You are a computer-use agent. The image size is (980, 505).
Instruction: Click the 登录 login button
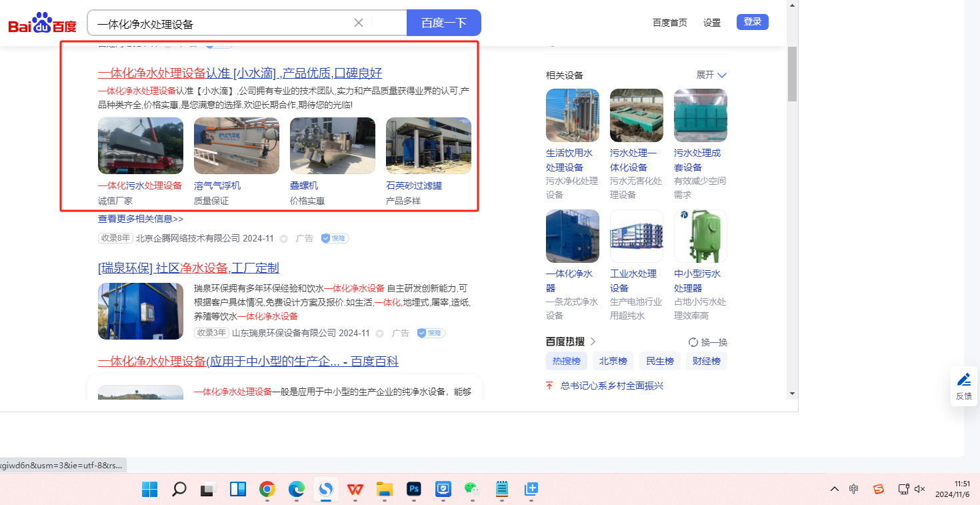tap(752, 22)
